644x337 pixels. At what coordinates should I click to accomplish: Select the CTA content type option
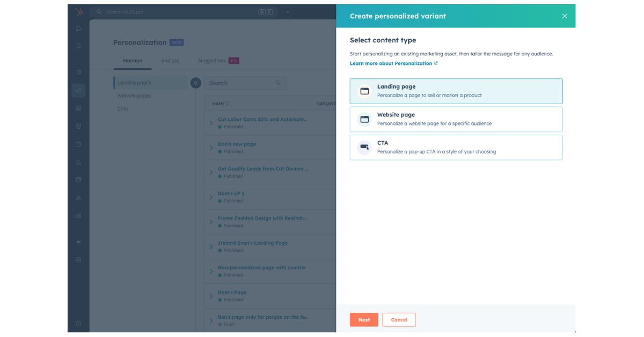click(456, 147)
